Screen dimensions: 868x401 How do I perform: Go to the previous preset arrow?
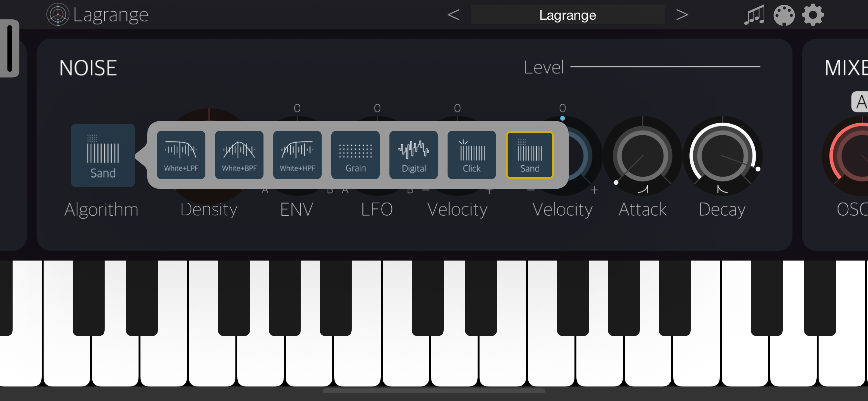click(x=453, y=15)
